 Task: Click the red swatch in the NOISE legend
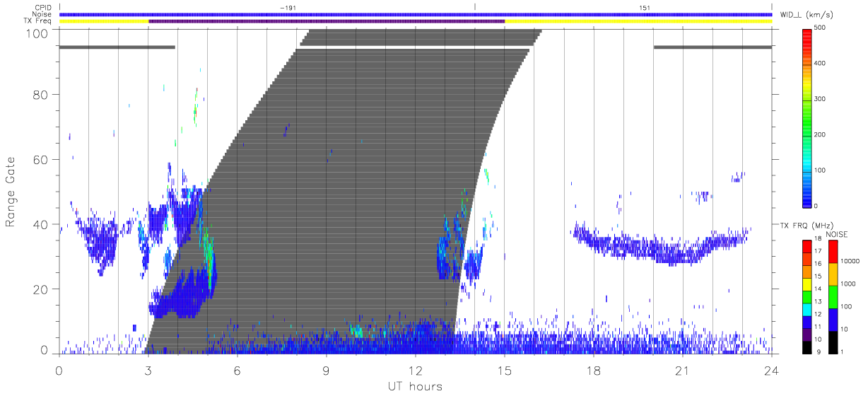[x=832, y=252]
